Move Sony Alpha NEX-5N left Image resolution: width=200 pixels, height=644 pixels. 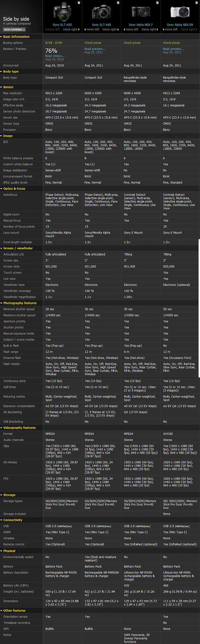tap(170, 30)
